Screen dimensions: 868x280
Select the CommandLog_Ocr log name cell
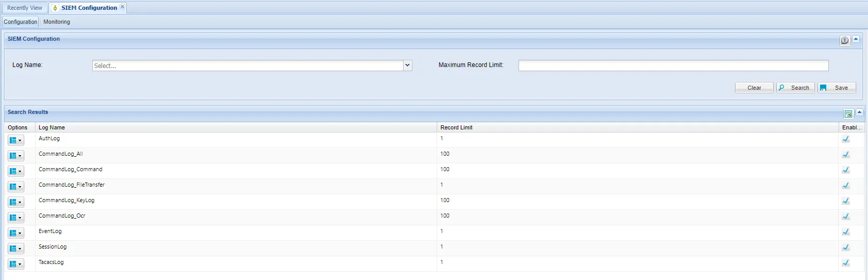tap(236, 217)
